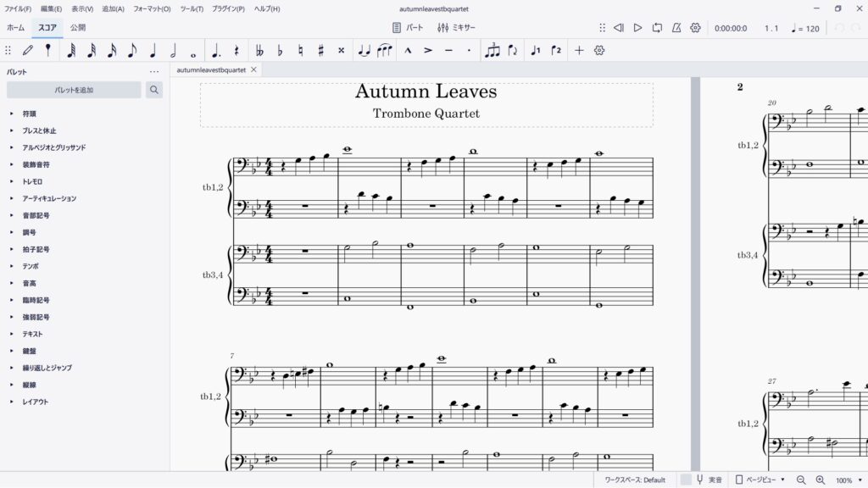Switch to the 公開 tab

click(x=78, y=28)
